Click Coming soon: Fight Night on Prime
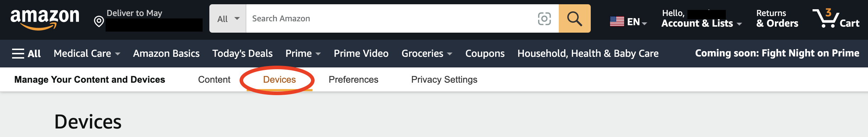Viewport: 868px width, 137px height. (x=777, y=53)
